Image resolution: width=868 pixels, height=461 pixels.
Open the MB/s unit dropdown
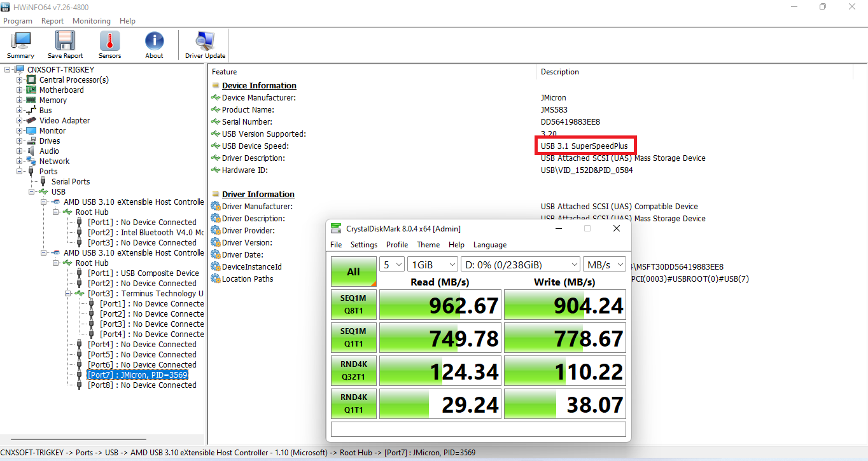[604, 265]
